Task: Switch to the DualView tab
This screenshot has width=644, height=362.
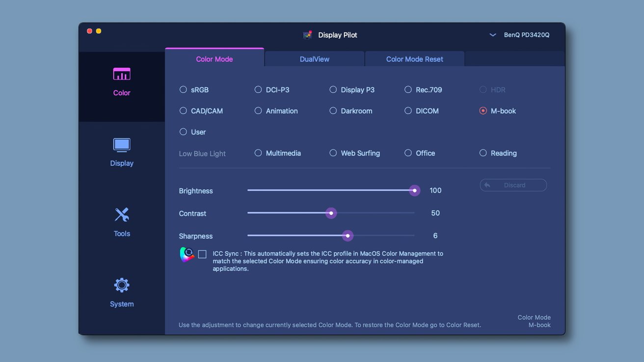Action: click(315, 59)
